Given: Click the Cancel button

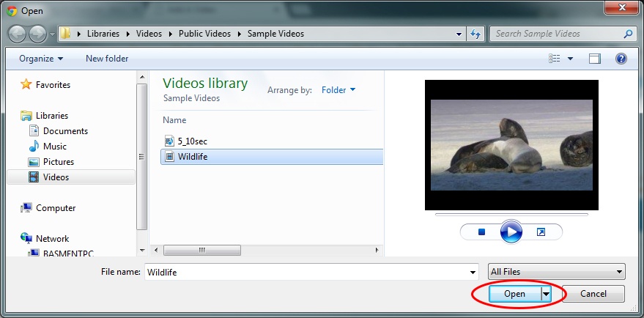Looking at the screenshot, I should [x=593, y=294].
